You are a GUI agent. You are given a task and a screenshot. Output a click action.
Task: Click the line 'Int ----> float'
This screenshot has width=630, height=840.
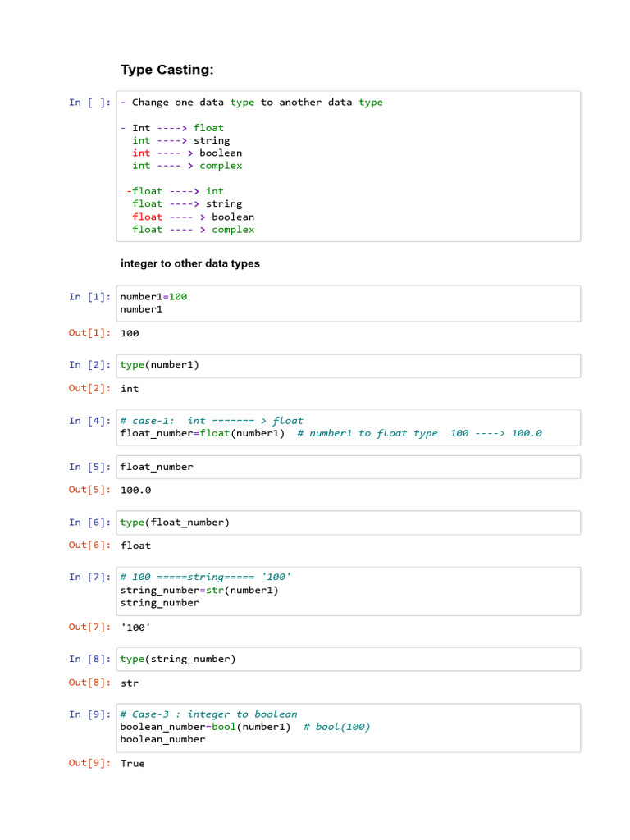172,128
